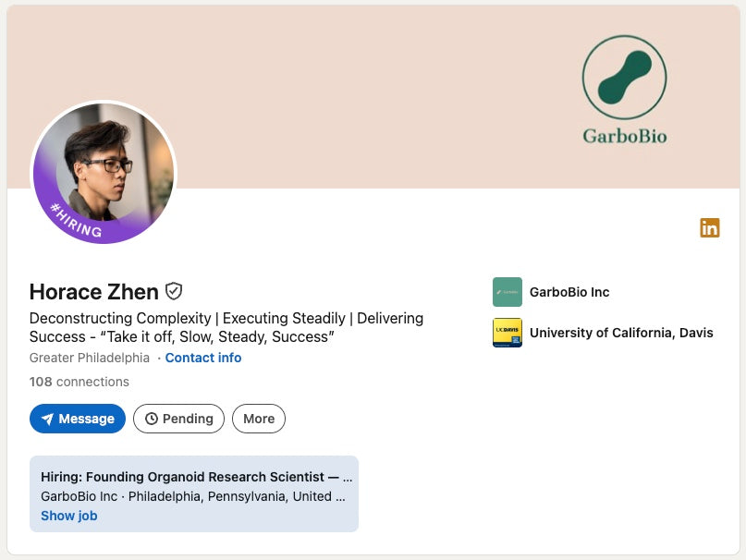Click the verified shield badge beside the name
The height and width of the screenshot is (560, 746).
click(x=174, y=291)
